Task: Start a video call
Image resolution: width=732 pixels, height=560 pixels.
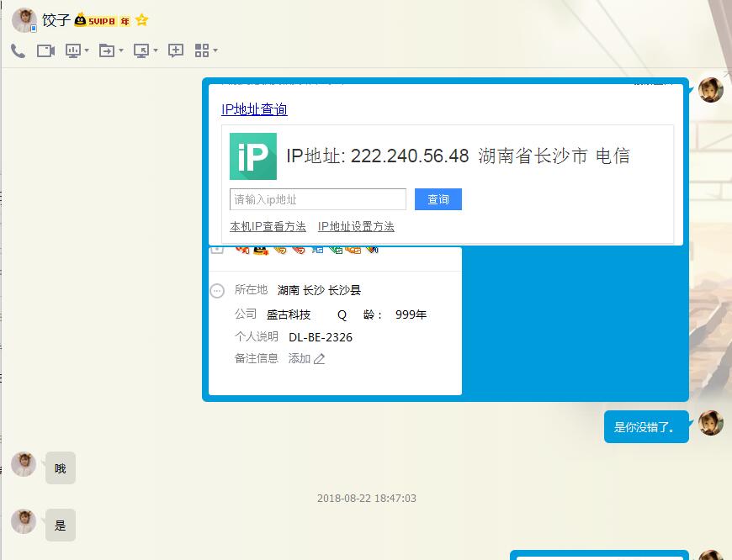Action: (45, 50)
